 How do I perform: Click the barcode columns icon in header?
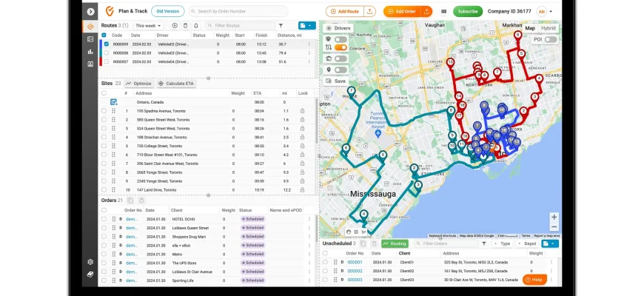point(443,11)
